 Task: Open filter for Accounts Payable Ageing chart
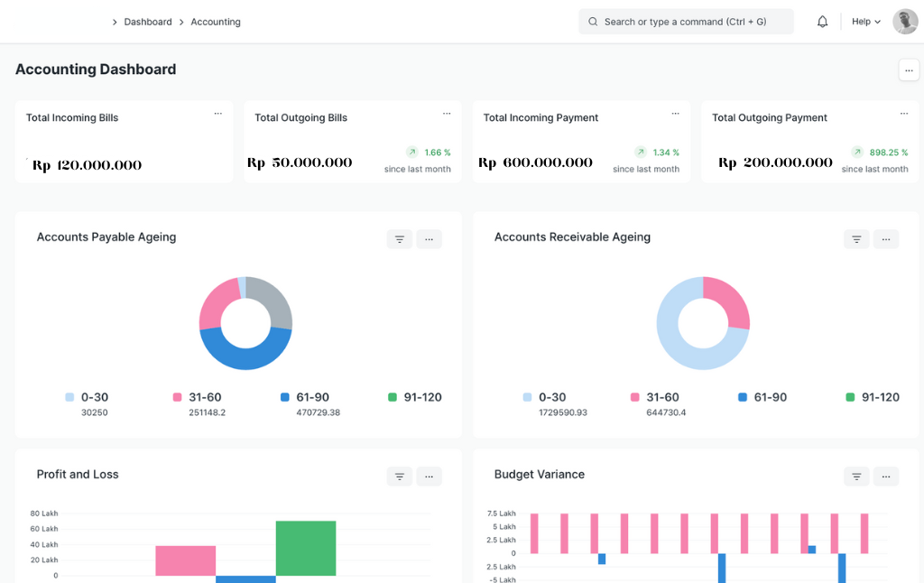point(400,239)
